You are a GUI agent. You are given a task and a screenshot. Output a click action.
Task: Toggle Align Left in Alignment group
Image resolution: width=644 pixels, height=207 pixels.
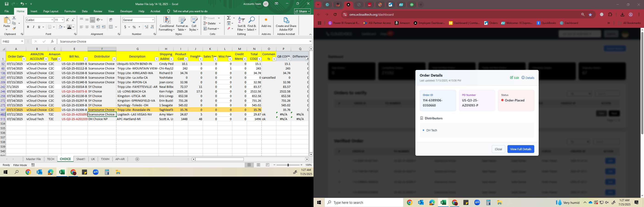point(81,27)
